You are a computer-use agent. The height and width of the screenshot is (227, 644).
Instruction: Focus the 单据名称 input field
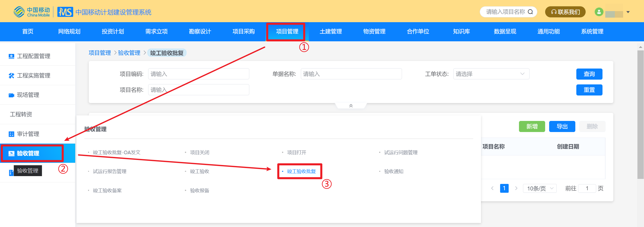(x=351, y=74)
